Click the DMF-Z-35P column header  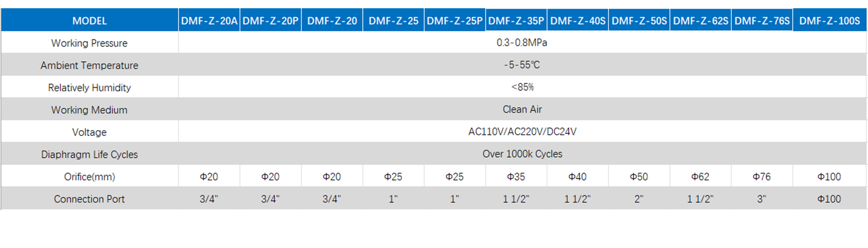pyautogui.click(x=516, y=20)
